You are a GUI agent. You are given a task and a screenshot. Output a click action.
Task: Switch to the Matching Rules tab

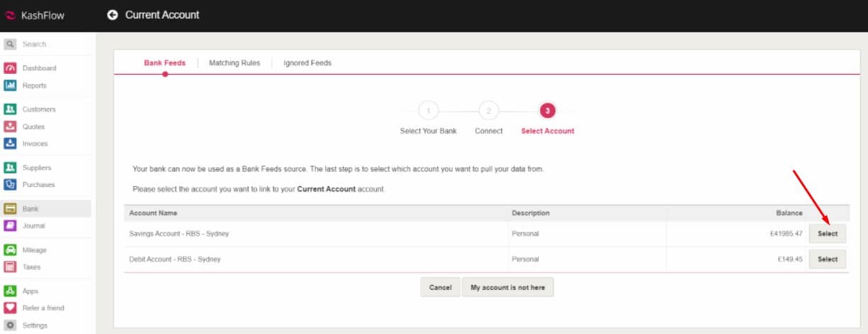pyautogui.click(x=234, y=63)
